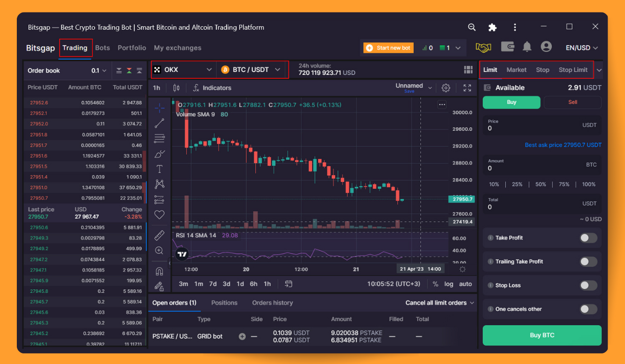Open the user account profile icon
The width and height of the screenshot is (625, 364).
tap(546, 47)
